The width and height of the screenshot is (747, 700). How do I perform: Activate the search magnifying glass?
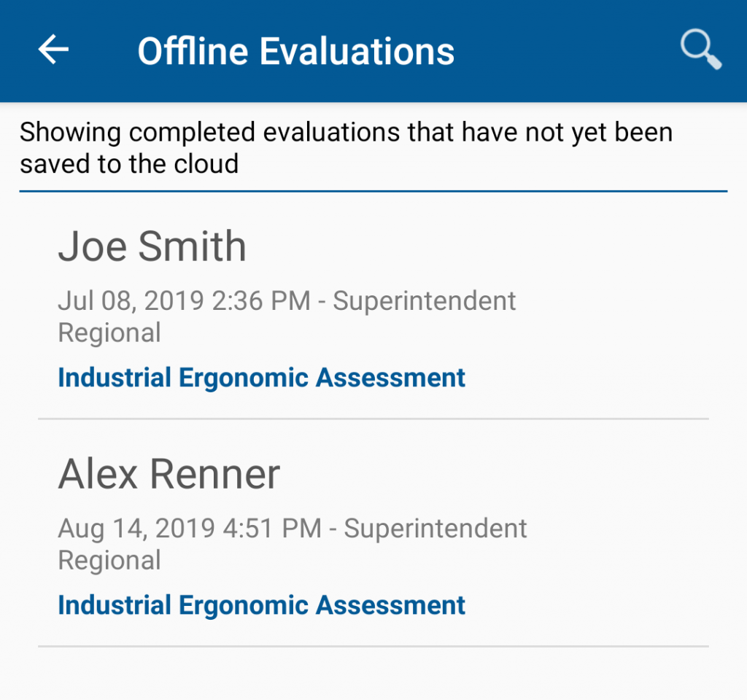coord(700,48)
